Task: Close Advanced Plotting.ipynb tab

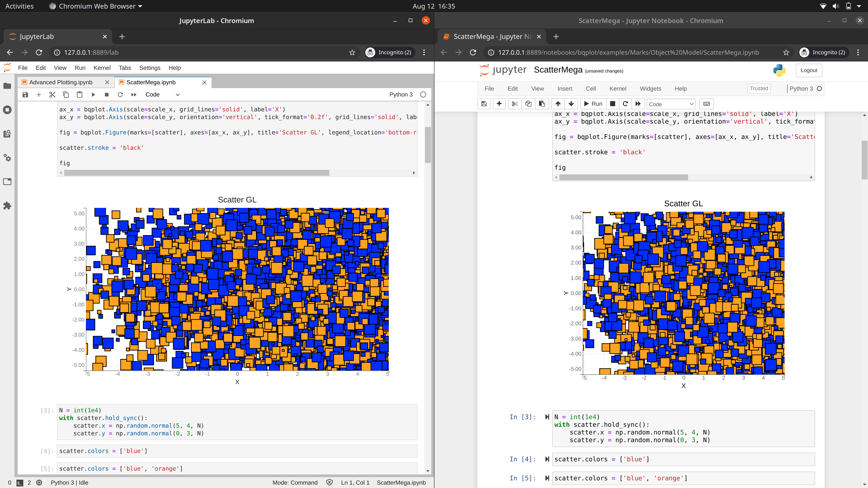Action: [x=107, y=82]
